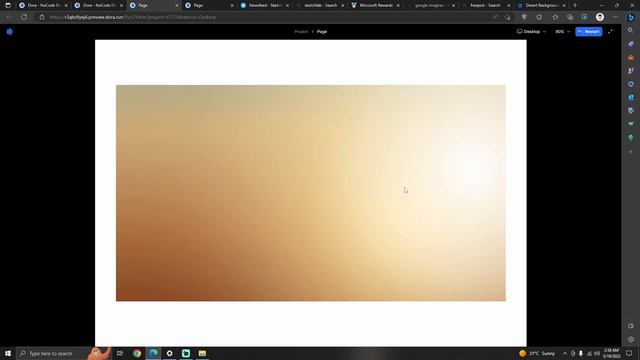Click the Bing chat sidebar icon
This screenshot has width=640, height=360.
(631, 17)
